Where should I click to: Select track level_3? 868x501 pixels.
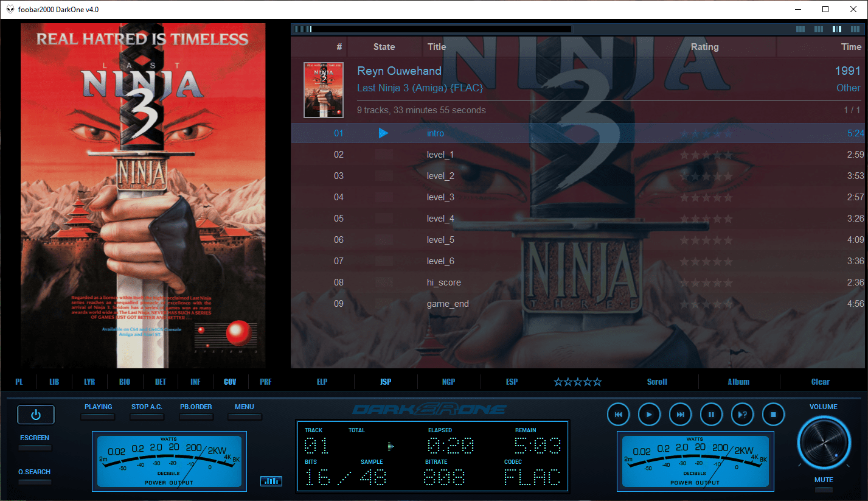pos(577,197)
